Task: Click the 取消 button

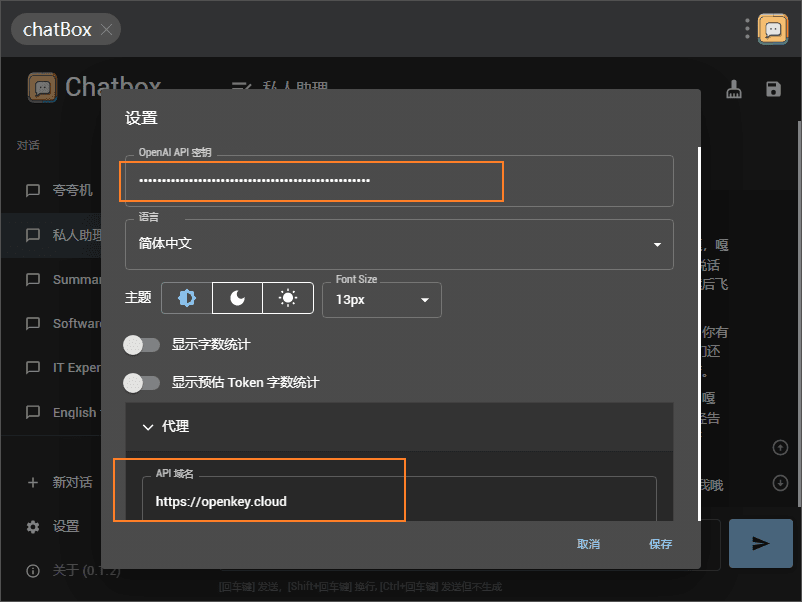Action: coord(588,544)
